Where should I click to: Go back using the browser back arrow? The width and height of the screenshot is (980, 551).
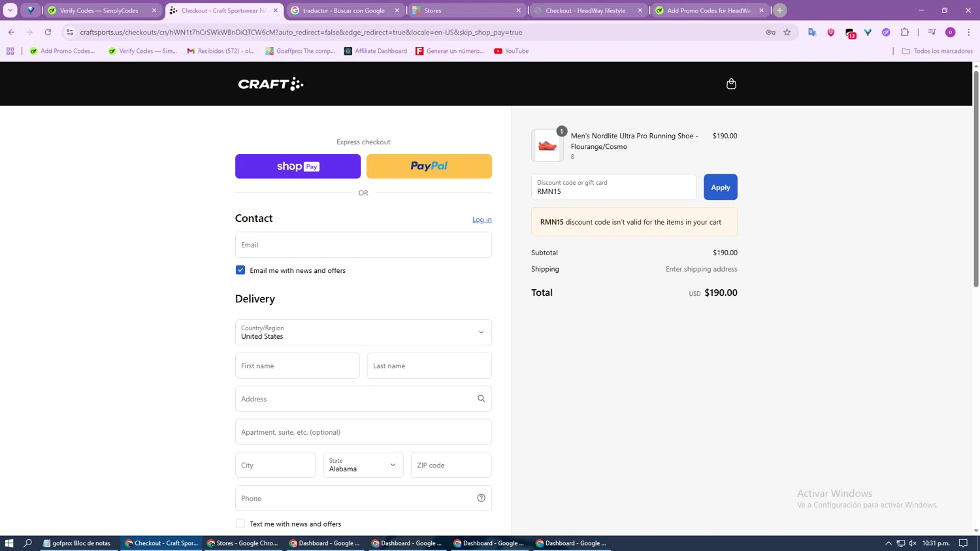11,32
